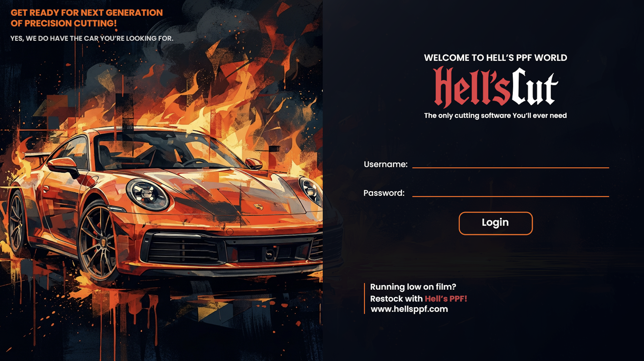Click the Hell'sCut gothic logo
The image size is (644, 361).
coord(496,87)
